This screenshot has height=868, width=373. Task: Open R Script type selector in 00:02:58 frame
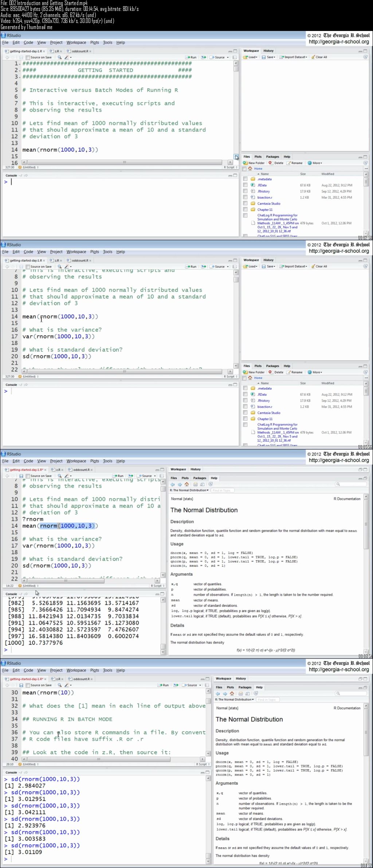click(230, 167)
